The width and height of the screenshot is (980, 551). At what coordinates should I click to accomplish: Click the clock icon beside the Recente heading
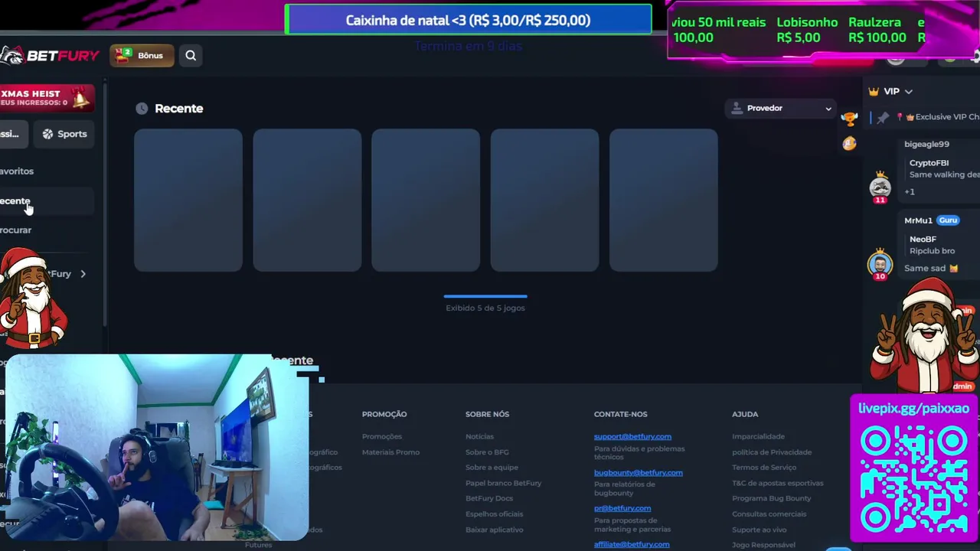[142, 109]
